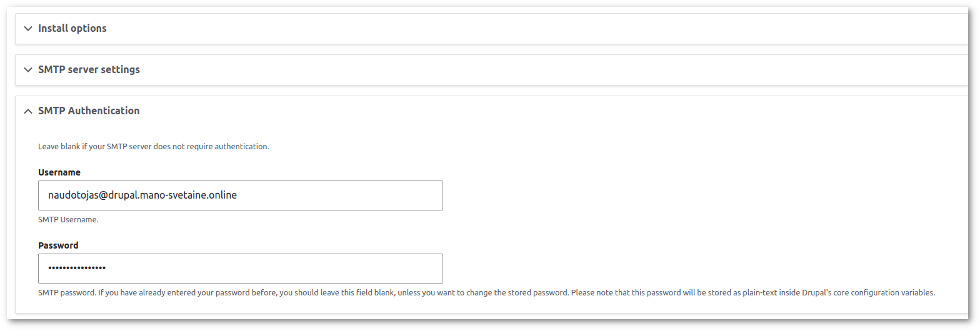The image size is (980, 331).
Task: Click the Username field label
Action: click(59, 172)
